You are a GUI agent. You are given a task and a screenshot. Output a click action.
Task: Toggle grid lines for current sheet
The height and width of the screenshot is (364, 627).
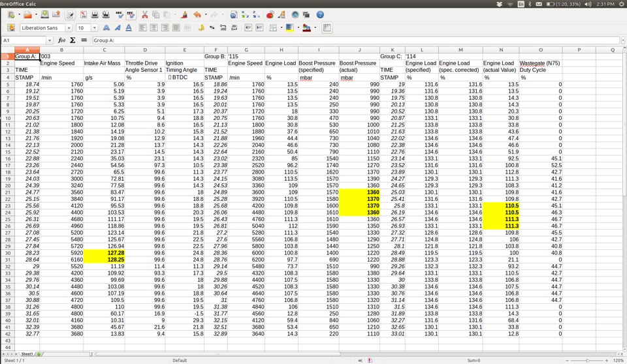pos(327,28)
